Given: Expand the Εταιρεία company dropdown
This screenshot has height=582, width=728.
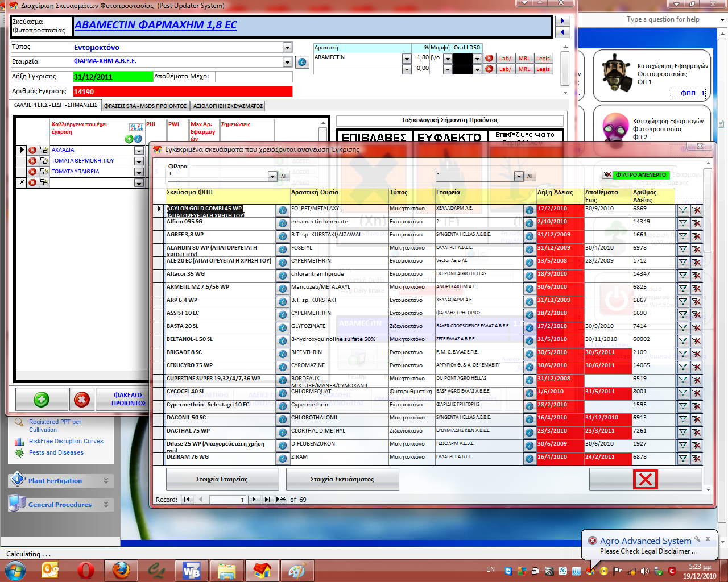Looking at the screenshot, I should pos(287,61).
